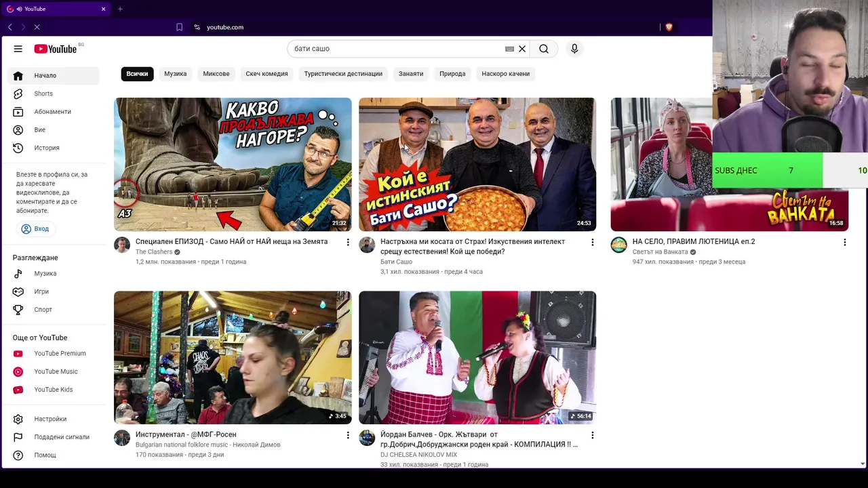Click the Вход sign-in button
Image resolution: width=868 pixels, height=488 pixels.
coord(35,229)
